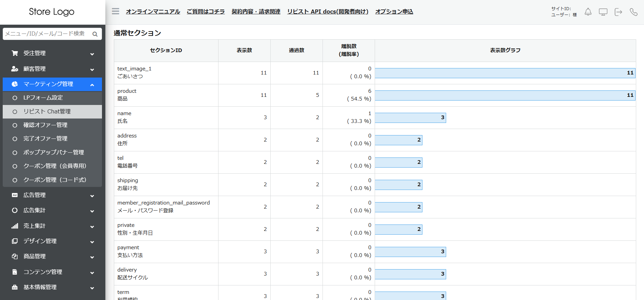Click the shopping cart icon for 受注管理
The image size is (644, 300).
(15, 53)
